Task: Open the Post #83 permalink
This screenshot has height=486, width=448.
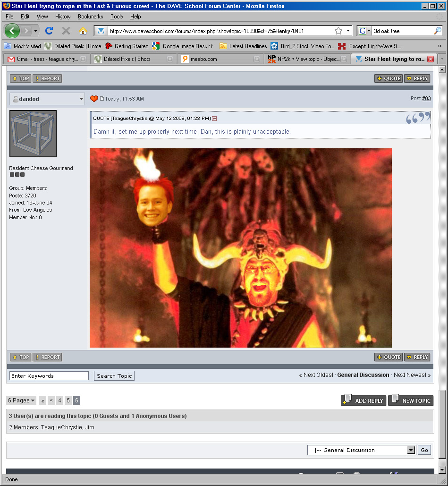Action: pyautogui.click(x=427, y=98)
